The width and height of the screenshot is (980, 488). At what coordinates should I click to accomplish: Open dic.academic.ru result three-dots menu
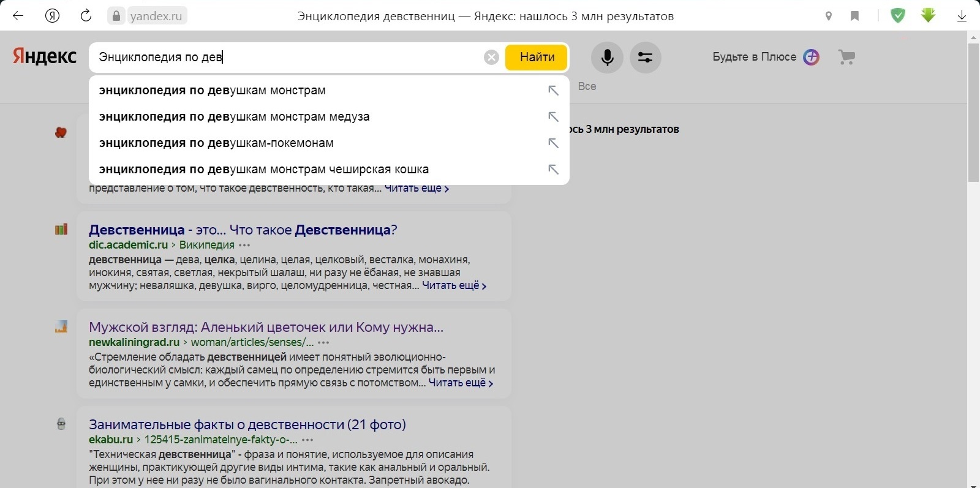click(244, 245)
